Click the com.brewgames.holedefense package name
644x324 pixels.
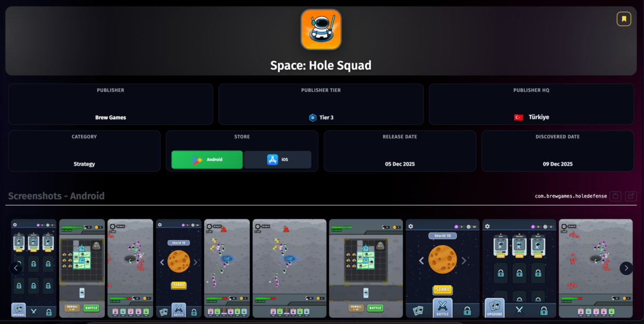click(570, 196)
